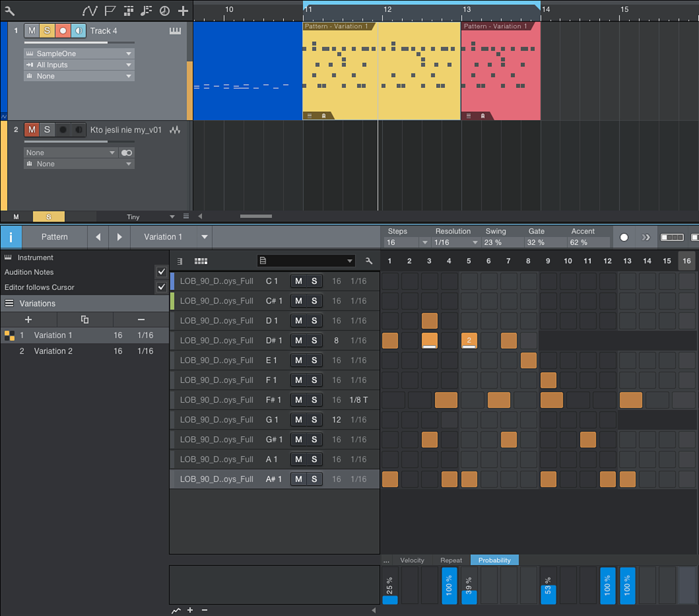Open the marker track flag icon
Viewport: 699px width, 616px height.
[110, 11]
